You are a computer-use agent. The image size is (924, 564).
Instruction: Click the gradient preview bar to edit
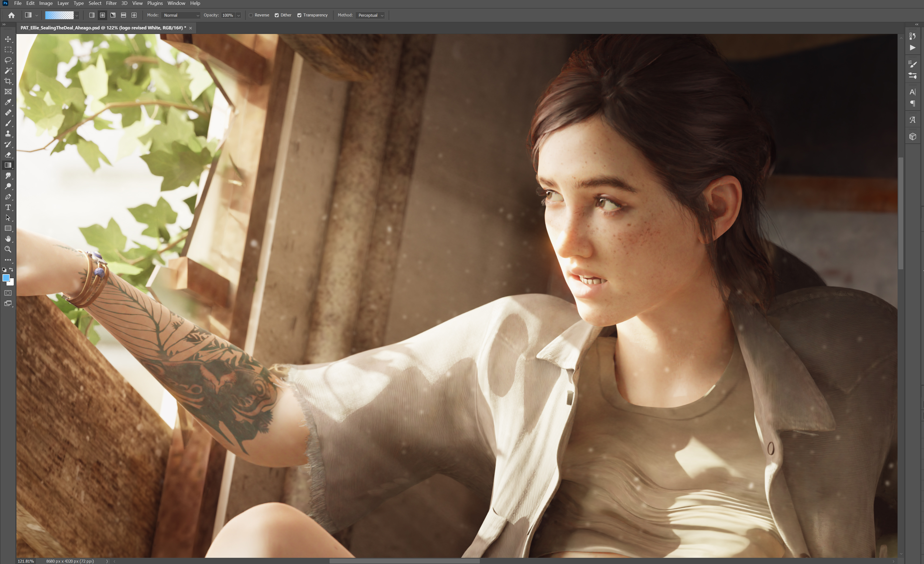tap(59, 15)
